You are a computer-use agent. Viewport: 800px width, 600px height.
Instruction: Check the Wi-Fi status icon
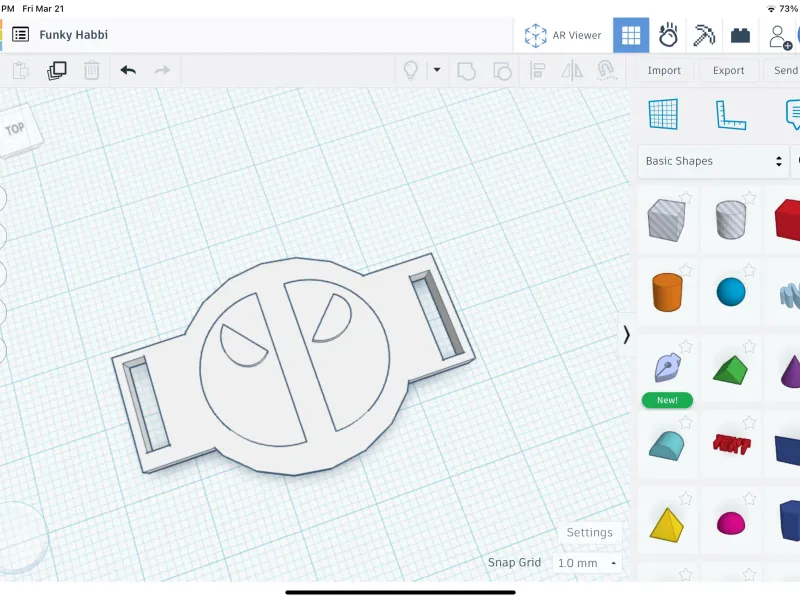tap(770, 9)
